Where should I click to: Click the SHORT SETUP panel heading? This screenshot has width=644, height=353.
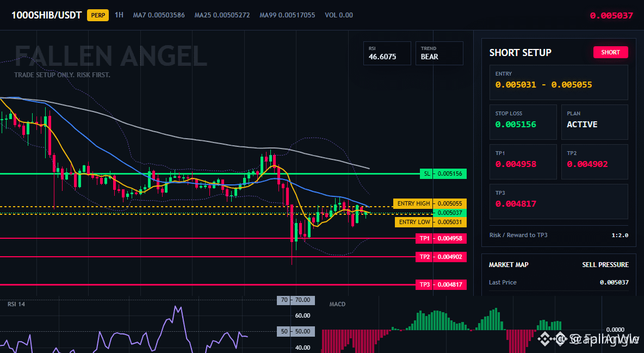pos(521,53)
